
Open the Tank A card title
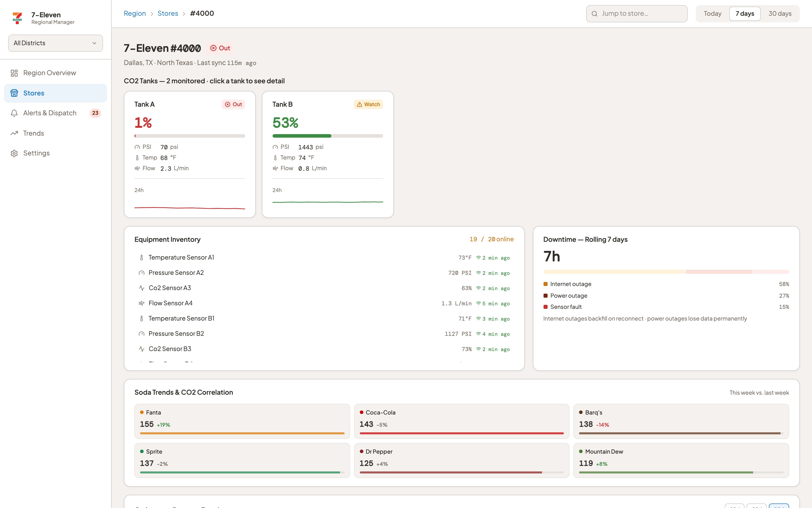click(145, 104)
